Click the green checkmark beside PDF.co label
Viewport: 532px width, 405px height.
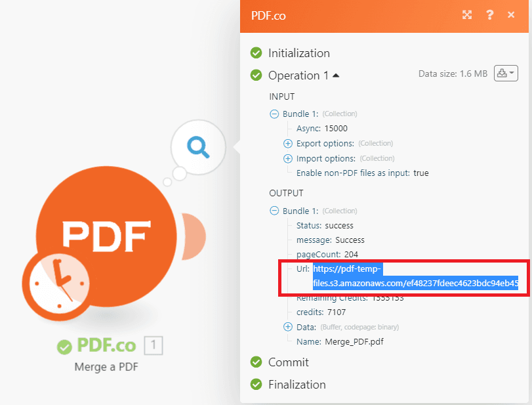click(64, 346)
